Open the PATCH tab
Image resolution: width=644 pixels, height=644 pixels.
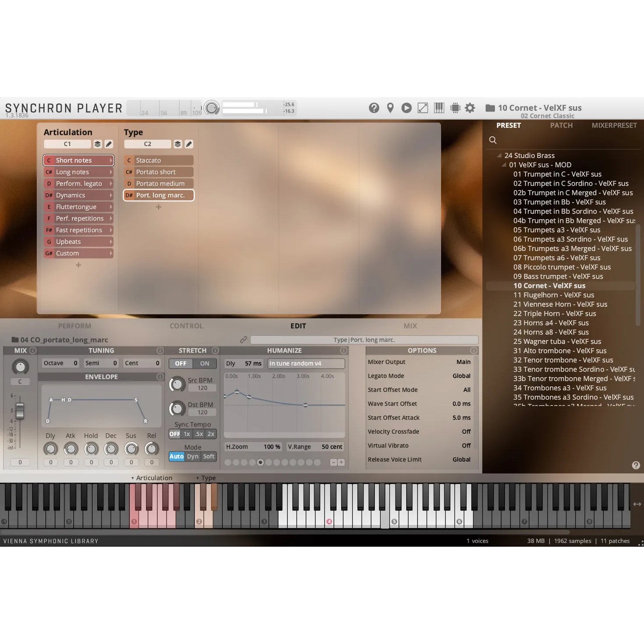tap(561, 125)
